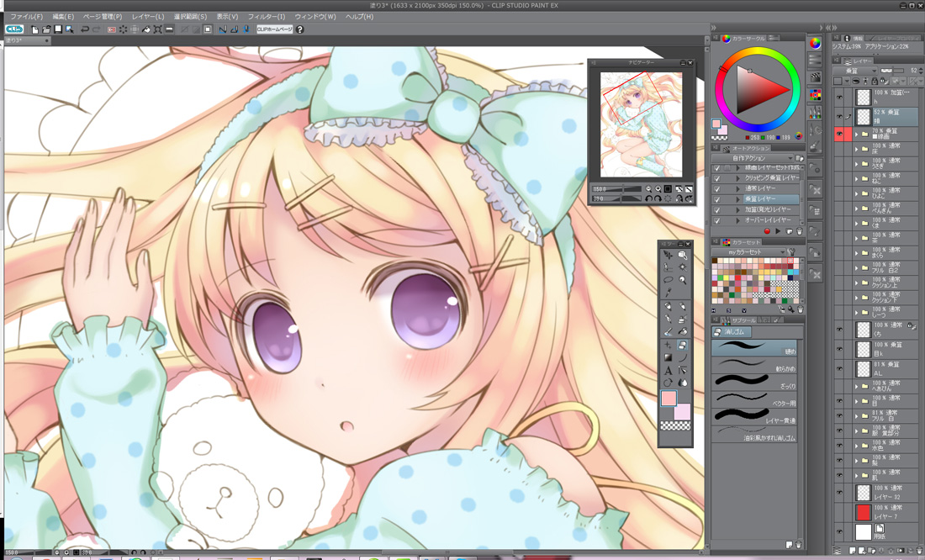Open the ファイル(F) menu
This screenshot has width=925, height=560.
pos(26,17)
